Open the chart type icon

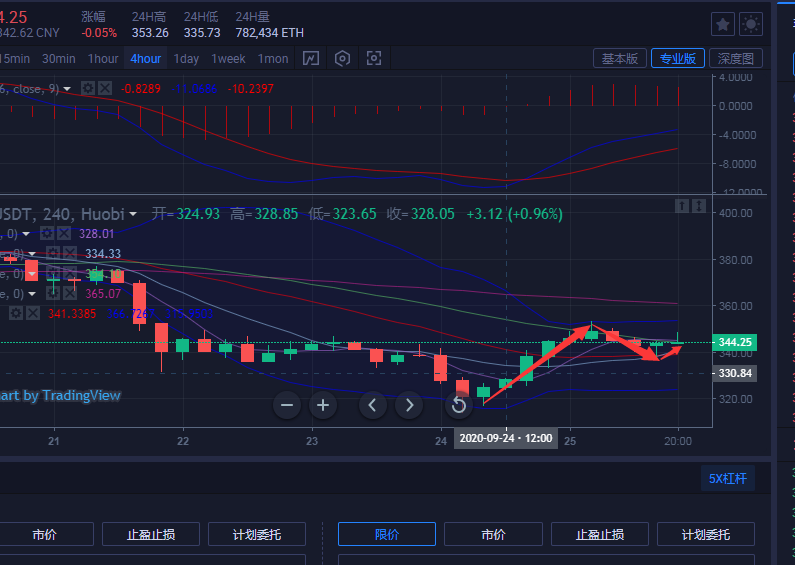click(x=311, y=59)
